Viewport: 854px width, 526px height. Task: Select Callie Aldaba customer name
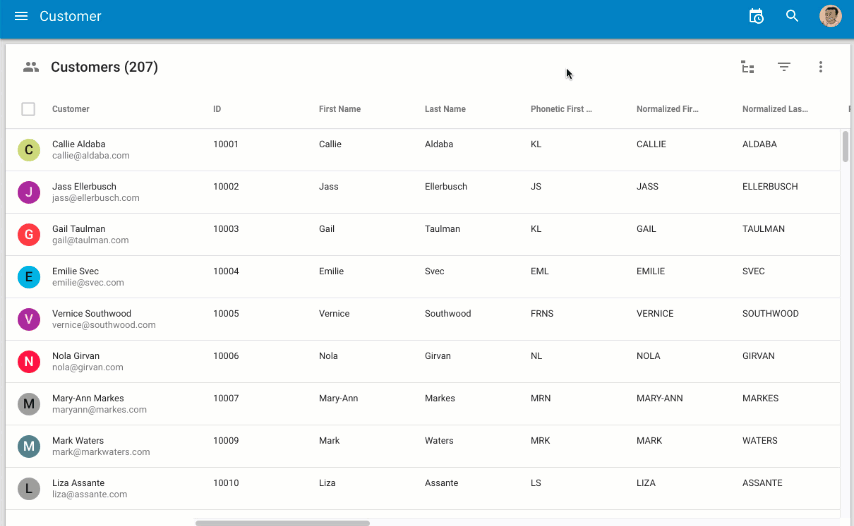click(x=79, y=144)
